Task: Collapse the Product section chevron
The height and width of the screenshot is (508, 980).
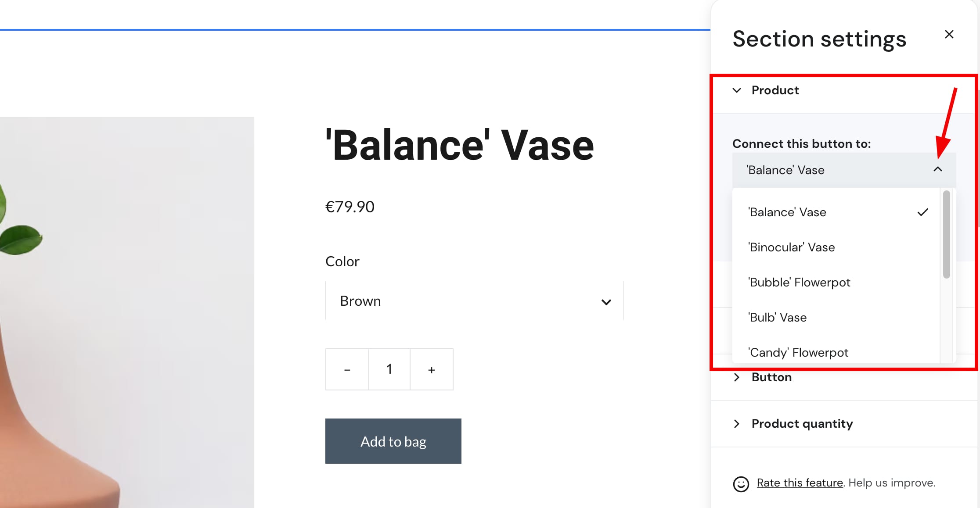Action: 737,90
